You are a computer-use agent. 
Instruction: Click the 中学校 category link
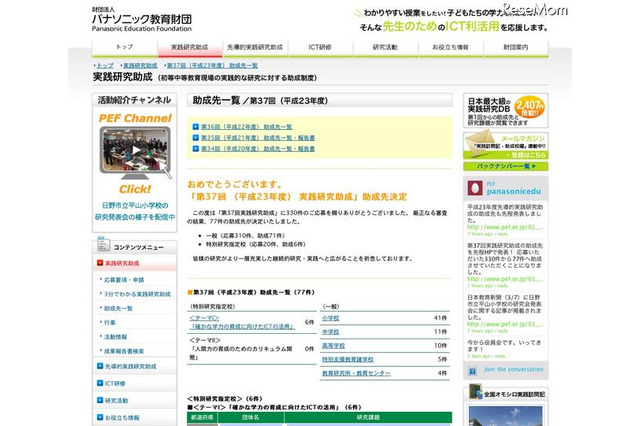[331, 332]
